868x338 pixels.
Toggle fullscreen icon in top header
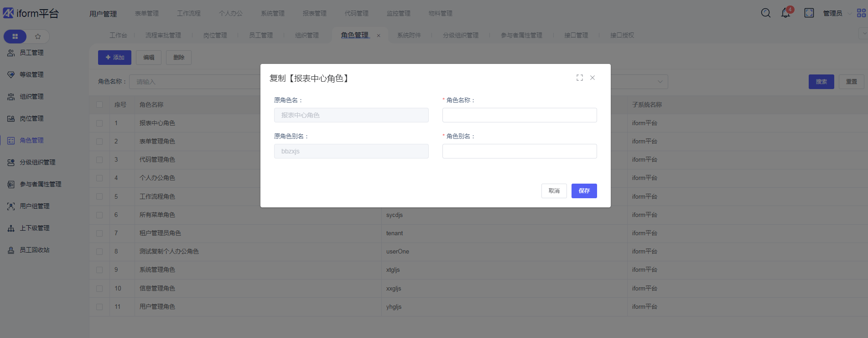click(809, 13)
